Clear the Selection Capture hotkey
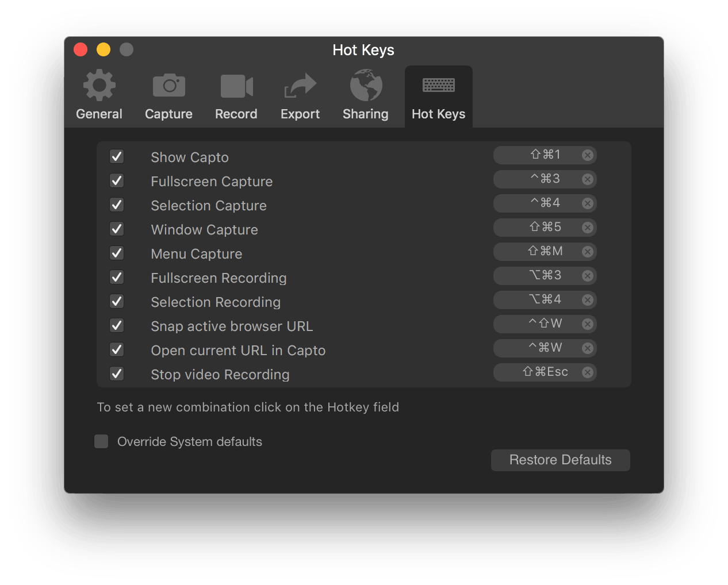The width and height of the screenshot is (728, 585). point(587,203)
